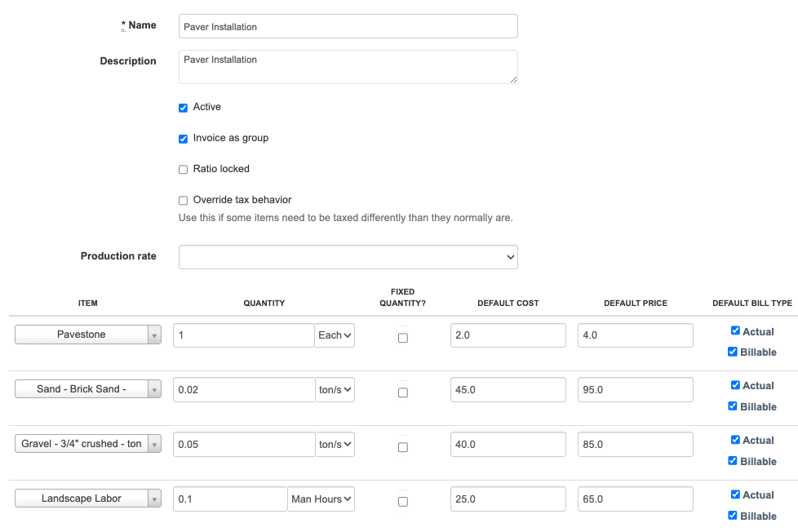Image resolution: width=798 pixels, height=532 pixels.
Task: Uncheck Billable for Gravel row
Action: (x=733, y=461)
